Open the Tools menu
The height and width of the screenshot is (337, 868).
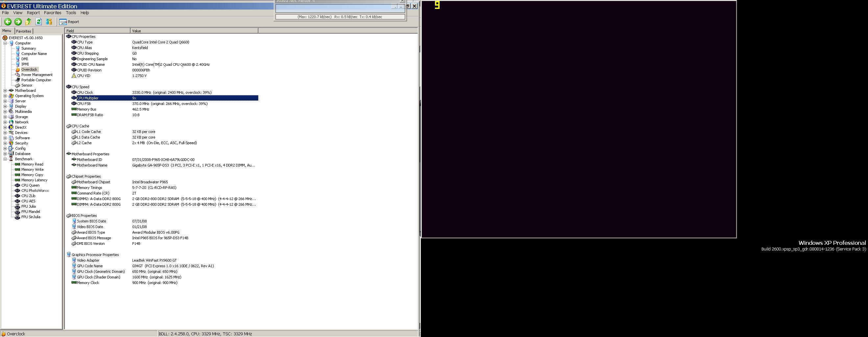(x=71, y=13)
